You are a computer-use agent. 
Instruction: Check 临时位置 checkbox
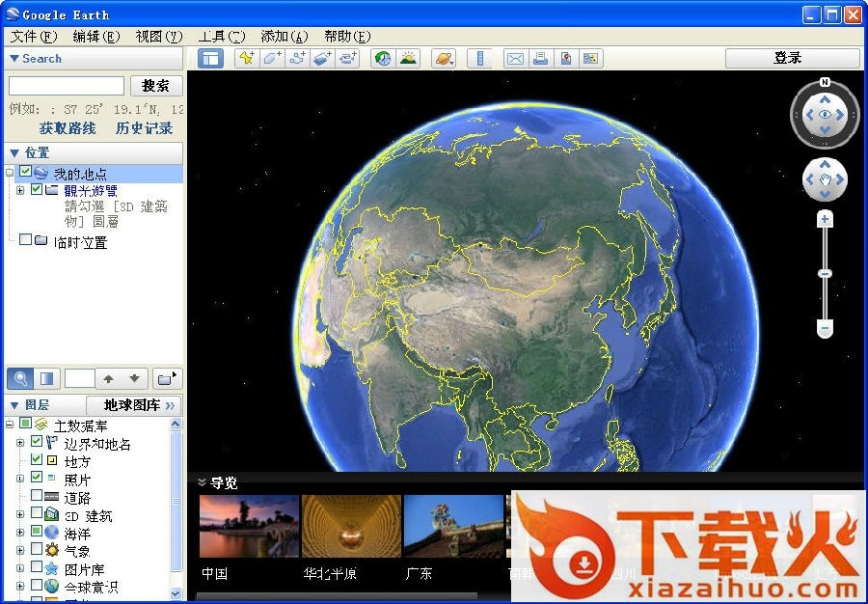[x=25, y=239]
